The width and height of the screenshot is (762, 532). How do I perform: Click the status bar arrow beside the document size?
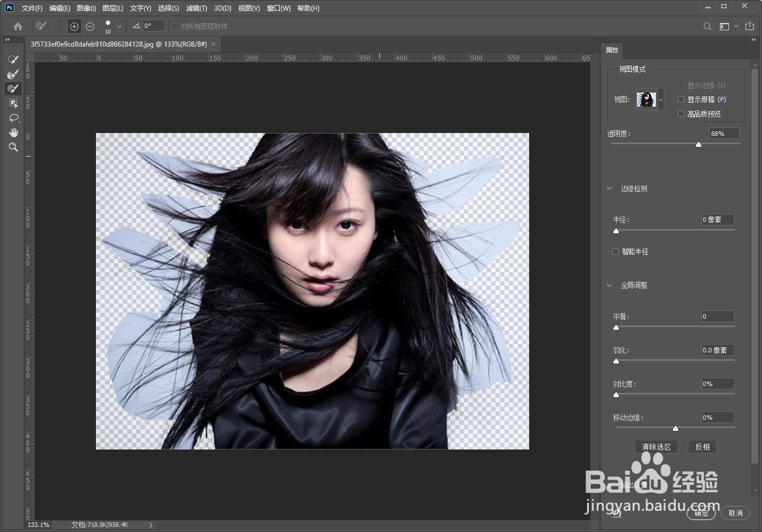pos(150,525)
